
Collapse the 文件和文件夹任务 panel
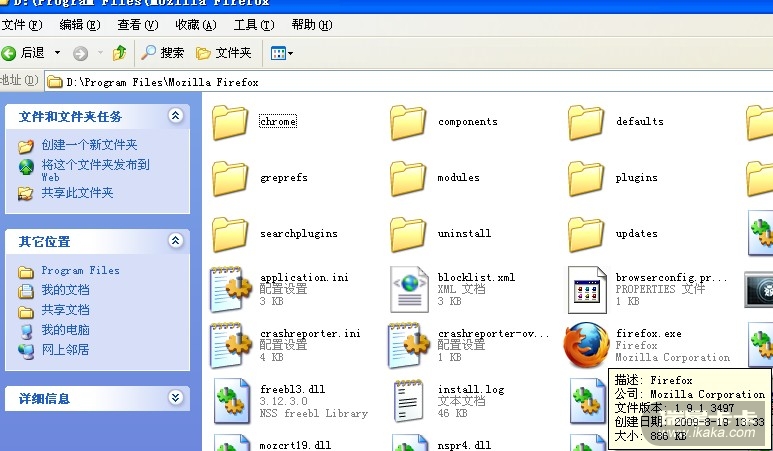coord(176,115)
